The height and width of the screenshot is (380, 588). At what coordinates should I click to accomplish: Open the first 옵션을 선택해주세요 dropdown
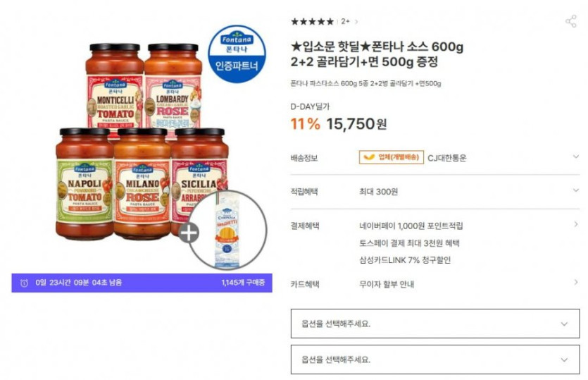pyautogui.click(x=435, y=324)
